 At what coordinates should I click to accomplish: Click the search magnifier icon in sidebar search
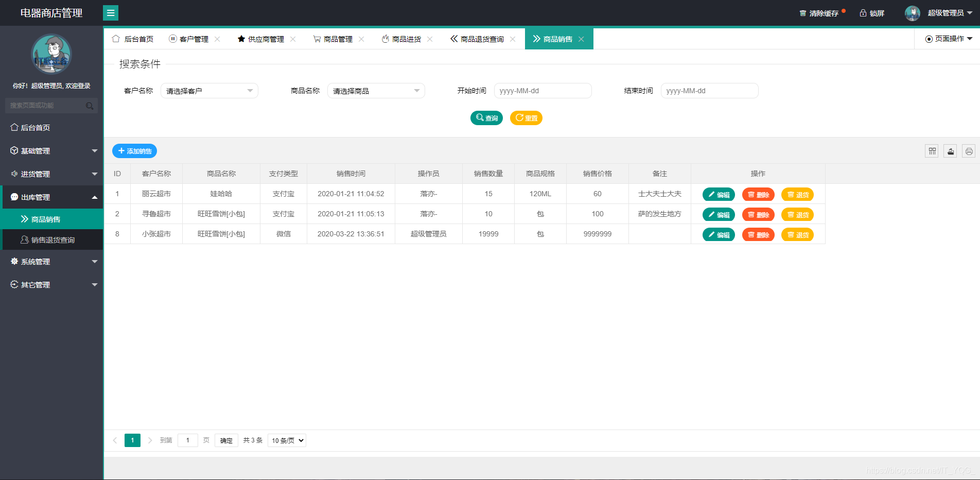tap(90, 106)
